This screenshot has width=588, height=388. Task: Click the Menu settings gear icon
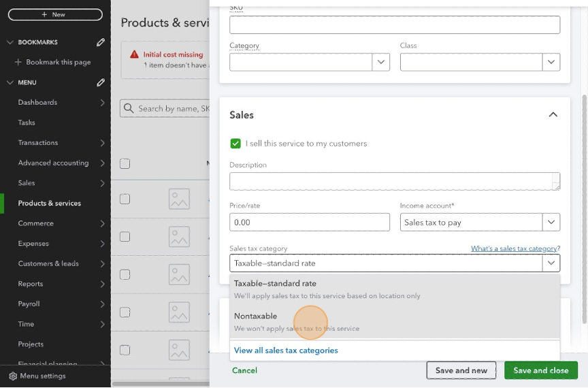(12, 376)
